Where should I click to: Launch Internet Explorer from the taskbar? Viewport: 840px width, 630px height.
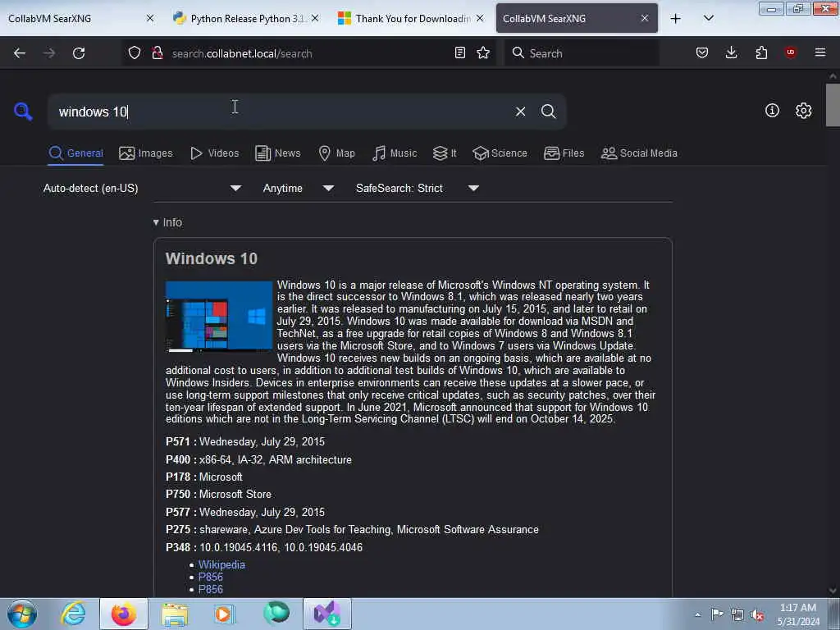click(73, 614)
